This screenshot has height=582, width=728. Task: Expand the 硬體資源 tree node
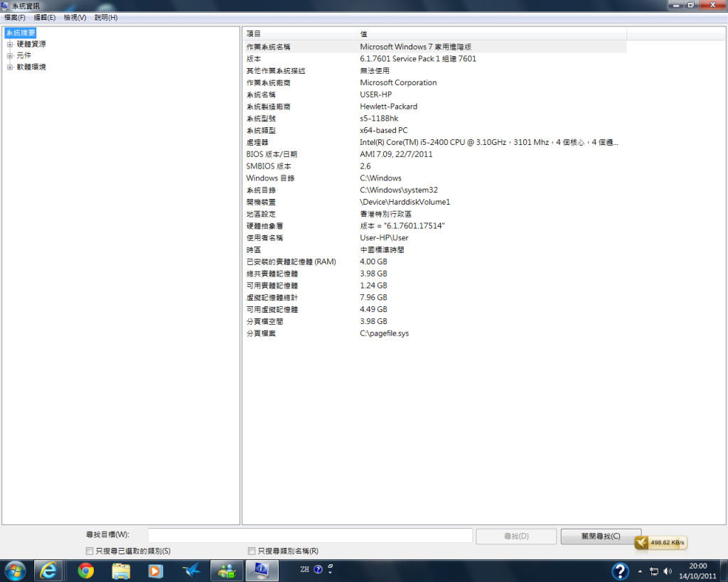point(10,44)
